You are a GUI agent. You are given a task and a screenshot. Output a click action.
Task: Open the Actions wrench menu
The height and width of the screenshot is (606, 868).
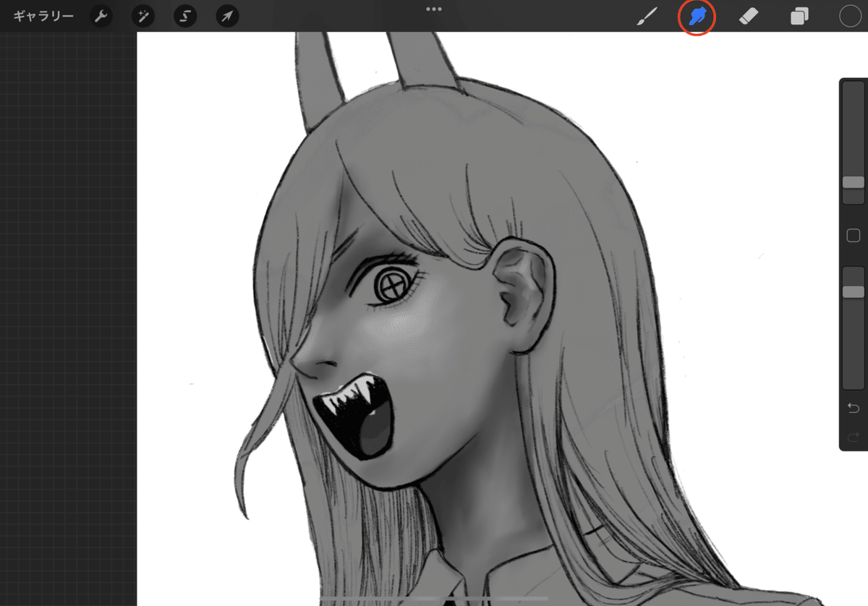(101, 16)
